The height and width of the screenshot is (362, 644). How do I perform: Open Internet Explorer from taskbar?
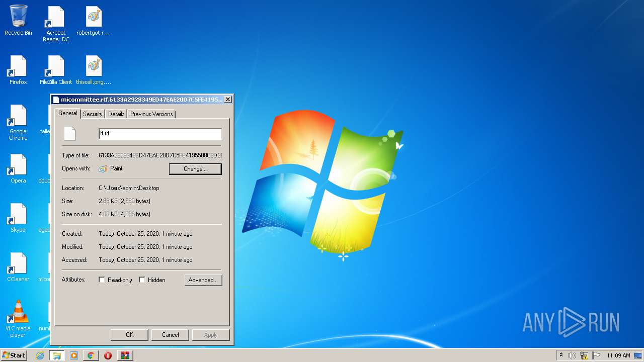[40, 355]
